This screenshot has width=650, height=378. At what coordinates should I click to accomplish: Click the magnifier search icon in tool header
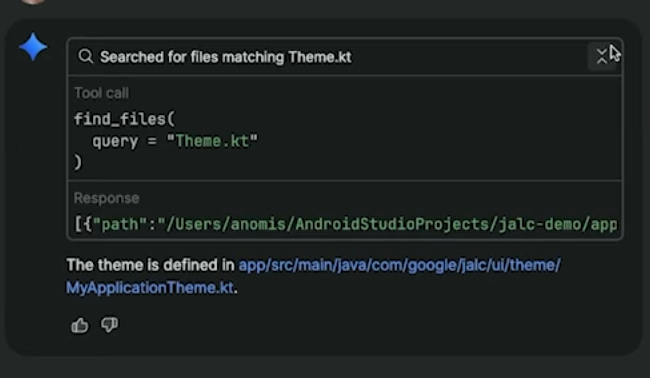click(x=86, y=56)
